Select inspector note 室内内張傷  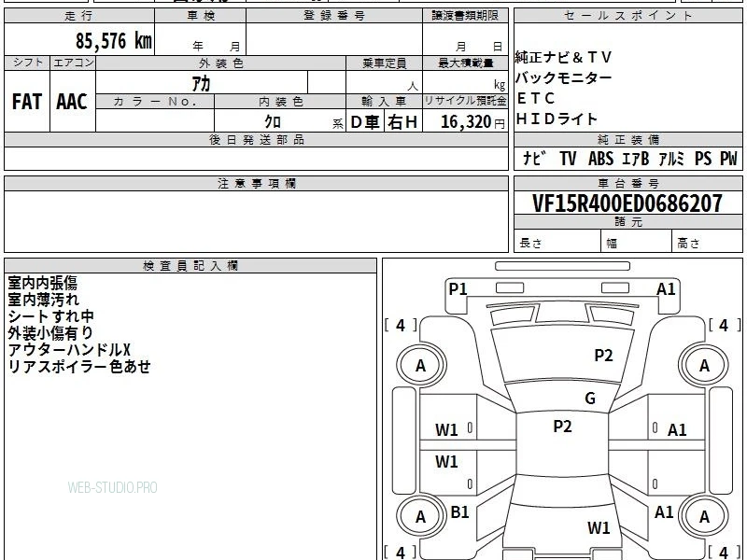(x=42, y=284)
